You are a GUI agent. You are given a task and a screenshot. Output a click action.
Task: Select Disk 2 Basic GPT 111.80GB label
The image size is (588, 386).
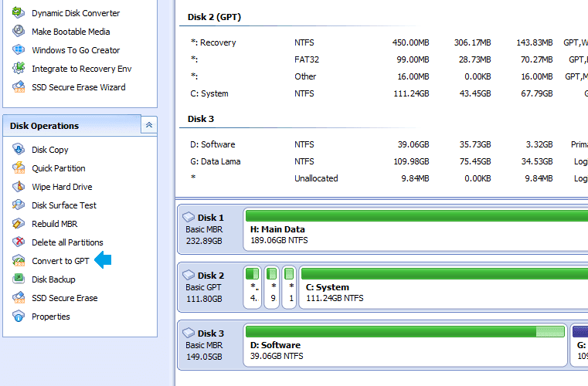click(x=205, y=286)
